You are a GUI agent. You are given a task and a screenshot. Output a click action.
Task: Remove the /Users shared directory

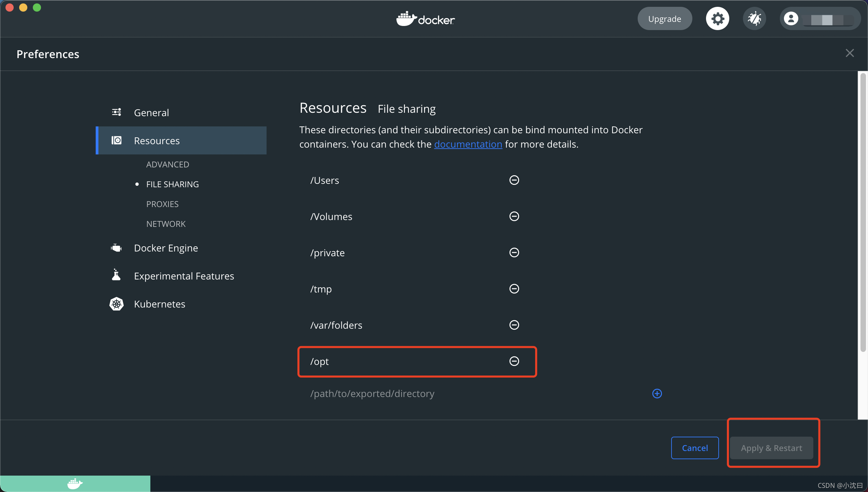(x=514, y=180)
